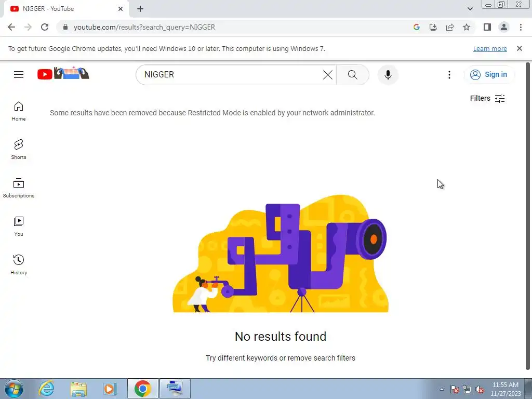Dismiss the Chrome update infobar

[x=519, y=48]
